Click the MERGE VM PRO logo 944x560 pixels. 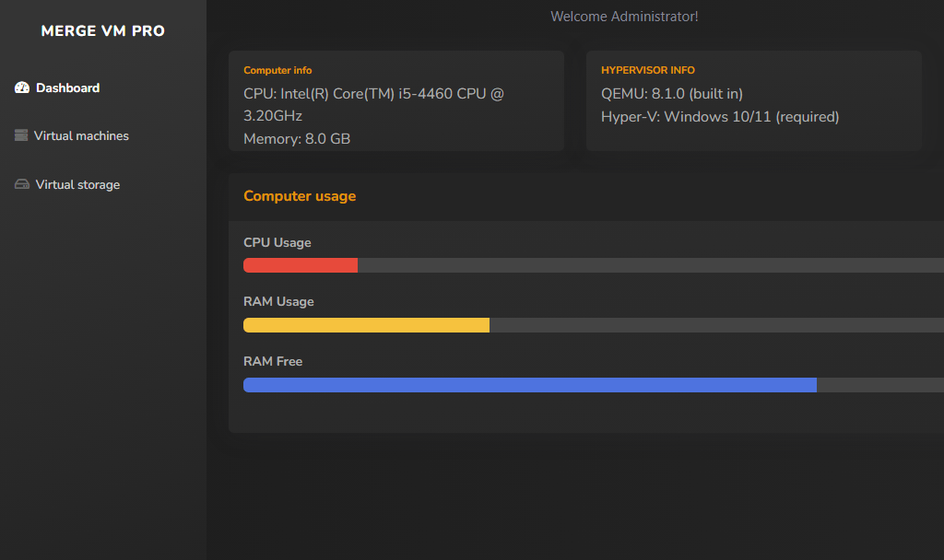pos(103,31)
